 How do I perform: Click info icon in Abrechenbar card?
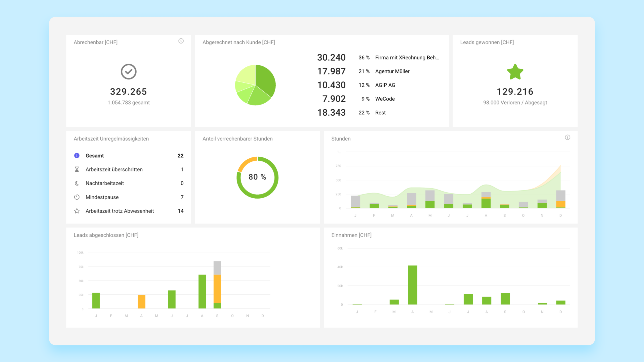[x=181, y=41]
